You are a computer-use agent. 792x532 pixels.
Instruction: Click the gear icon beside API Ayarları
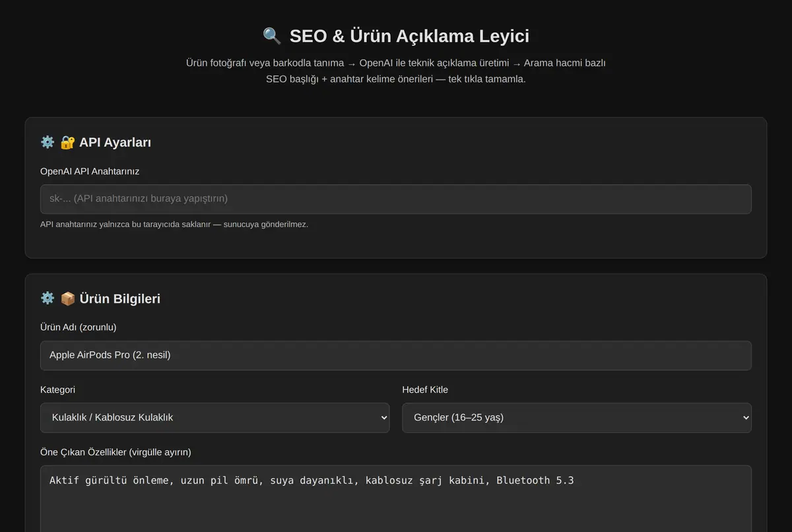[48, 142]
